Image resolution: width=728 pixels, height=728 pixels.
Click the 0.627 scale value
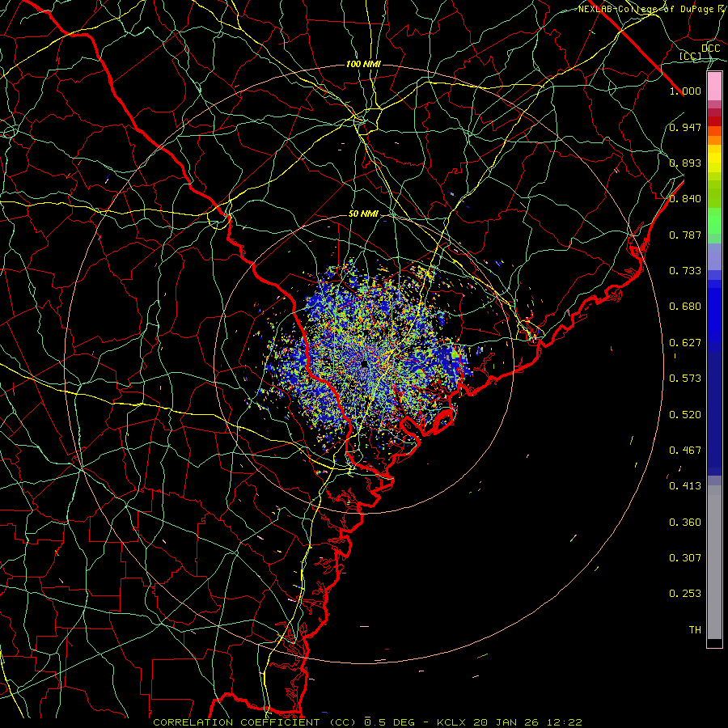pyautogui.click(x=685, y=343)
